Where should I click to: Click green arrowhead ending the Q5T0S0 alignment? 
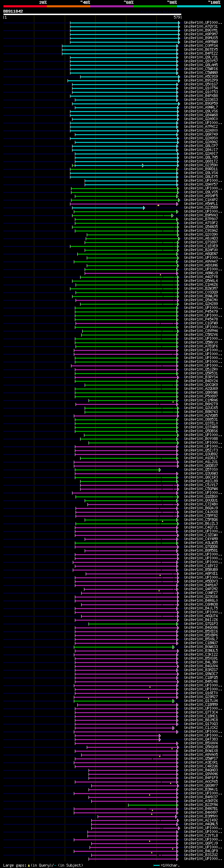[x=160, y=470]
